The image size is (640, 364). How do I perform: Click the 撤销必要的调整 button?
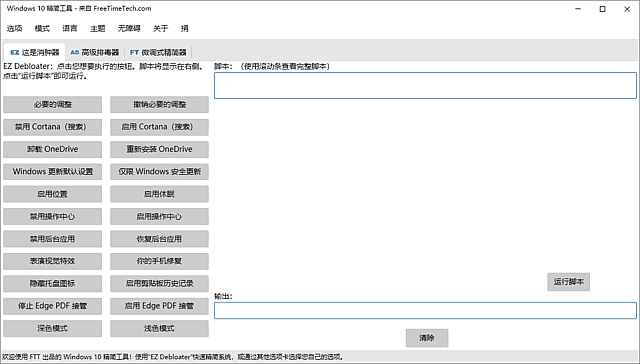click(159, 104)
